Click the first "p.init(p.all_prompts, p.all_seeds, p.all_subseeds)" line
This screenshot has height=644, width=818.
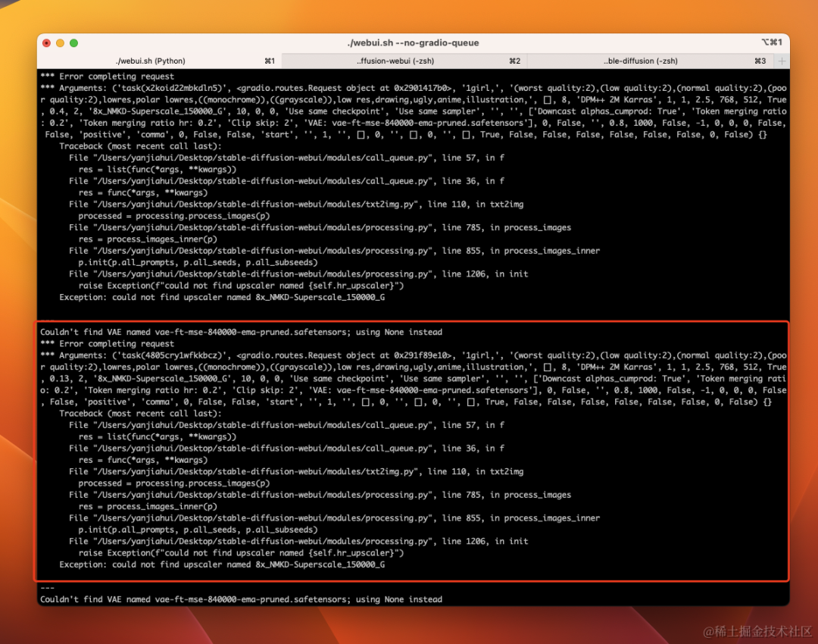(x=198, y=262)
